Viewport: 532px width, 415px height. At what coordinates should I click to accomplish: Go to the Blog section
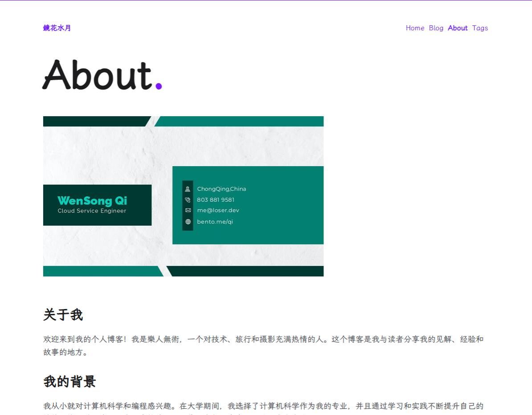pyautogui.click(x=436, y=28)
